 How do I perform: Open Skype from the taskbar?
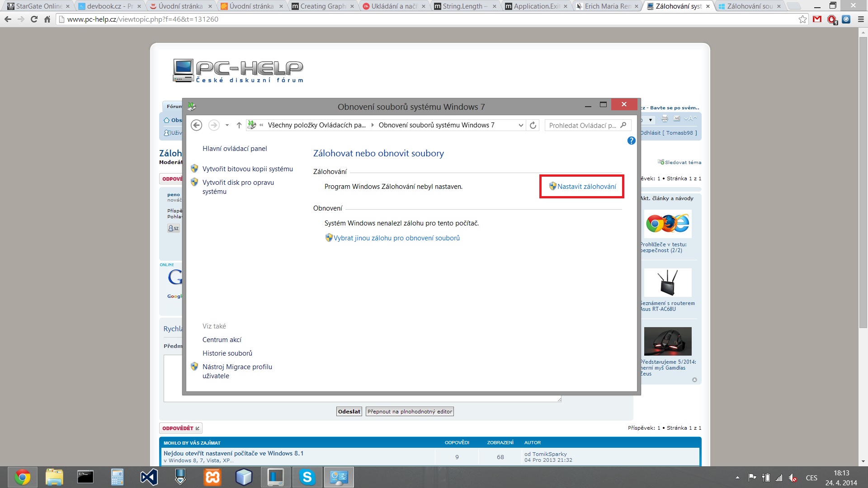307,477
